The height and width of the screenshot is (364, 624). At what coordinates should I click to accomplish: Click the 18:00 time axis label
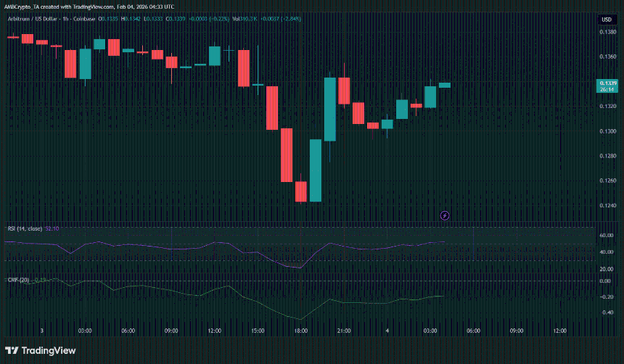click(300, 331)
